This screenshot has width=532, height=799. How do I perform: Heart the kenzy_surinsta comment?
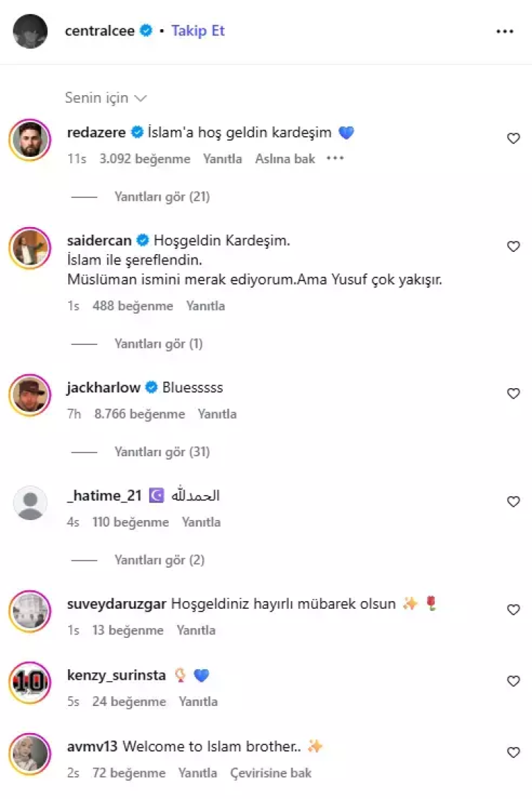point(514,681)
